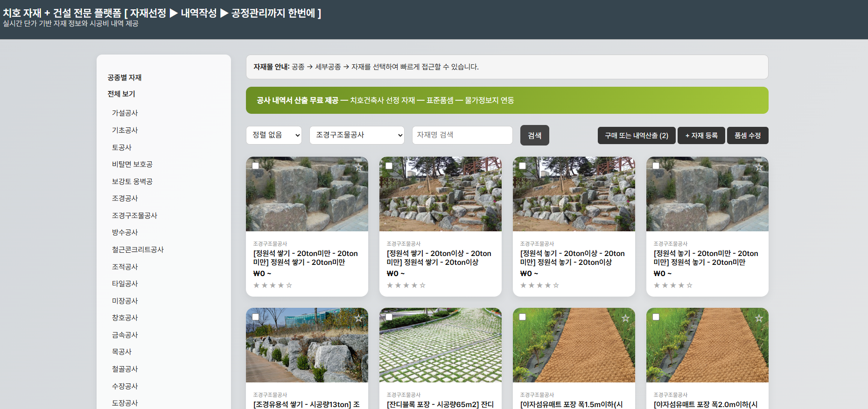Click third rating star on 정원석 쌓기 20ton이상
This screenshot has height=409, width=868.
pyautogui.click(x=406, y=285)
